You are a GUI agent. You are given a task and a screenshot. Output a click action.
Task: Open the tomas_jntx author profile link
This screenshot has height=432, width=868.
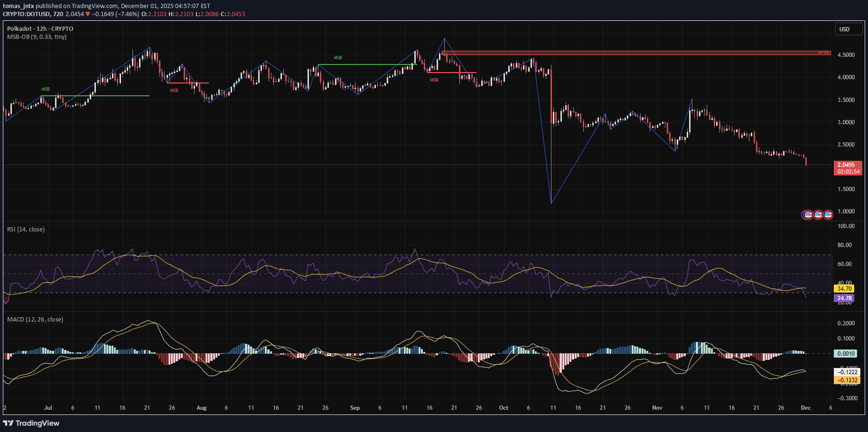[x=18, y=6]
